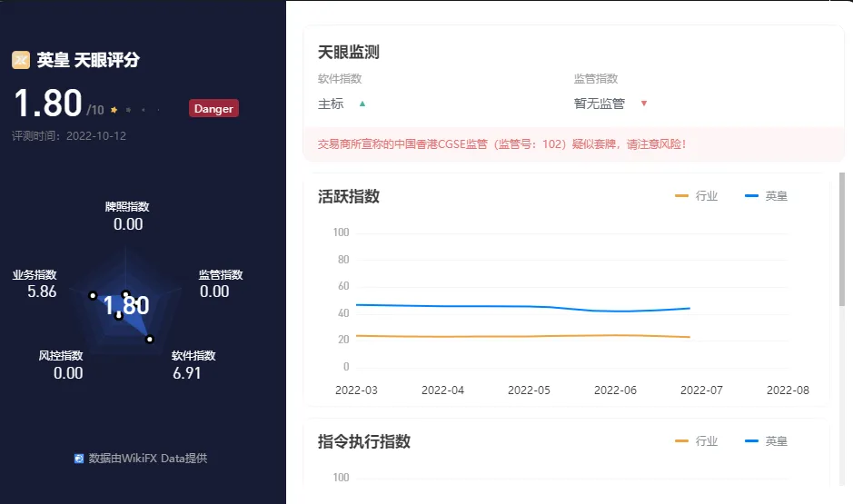Viewport: 853px width, 504px height.
Task: Click the 2022-07 axis label
Action: [702, 390]
